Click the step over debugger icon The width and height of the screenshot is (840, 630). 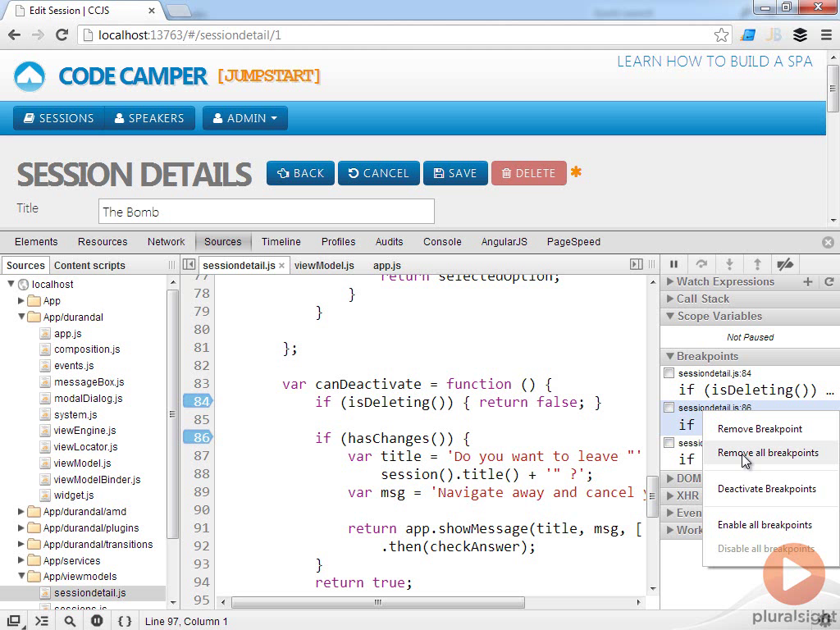(701, 264)
